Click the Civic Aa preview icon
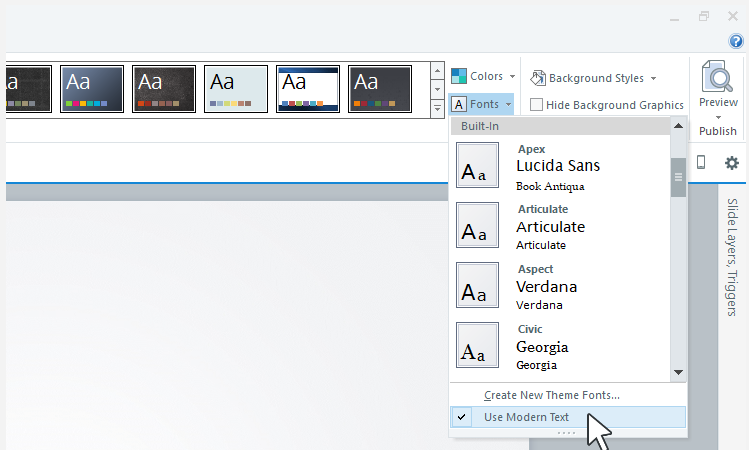 pyautogui.click(x=477, y=345)
